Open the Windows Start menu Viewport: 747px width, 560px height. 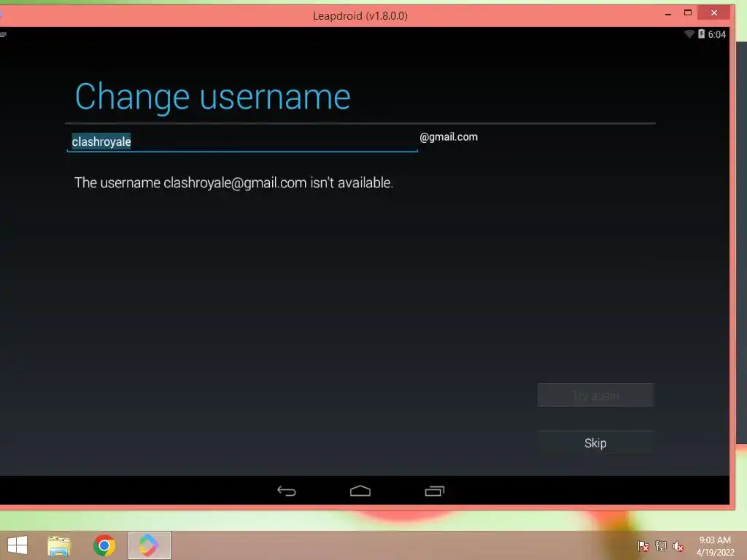click(x=18, y=545)
